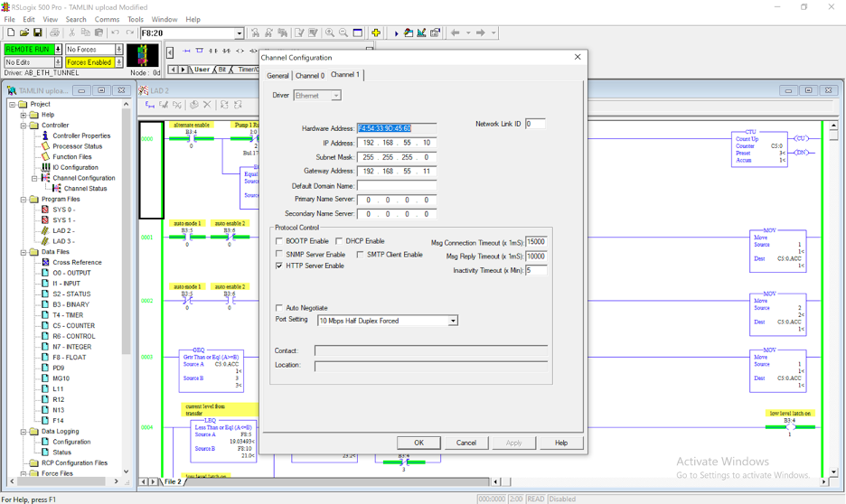Viewport: 846px width, 504px height.
Task: Click the Inactivity Timeout field
Action: pyautogui.click(x=536, y=270)
